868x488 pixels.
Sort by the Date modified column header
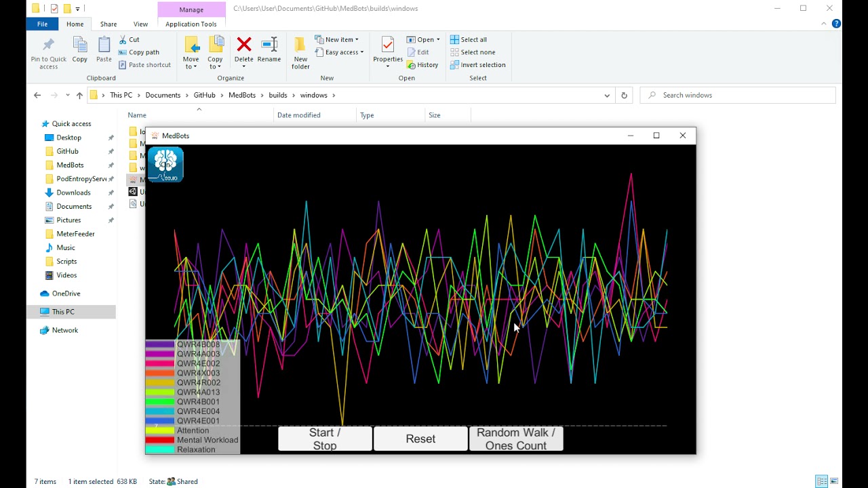click(x=315, y=115)
